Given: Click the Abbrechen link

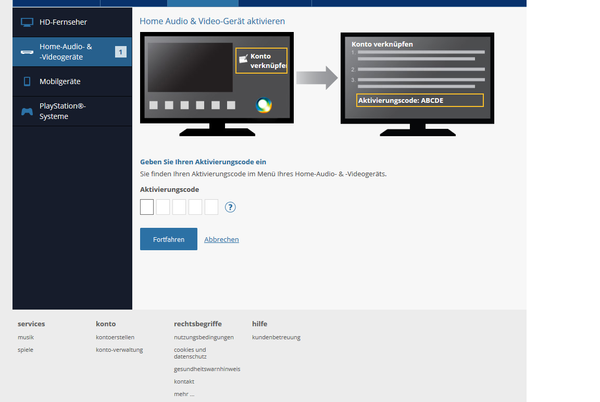Looking at the screenshot, I should click(221, 240).
